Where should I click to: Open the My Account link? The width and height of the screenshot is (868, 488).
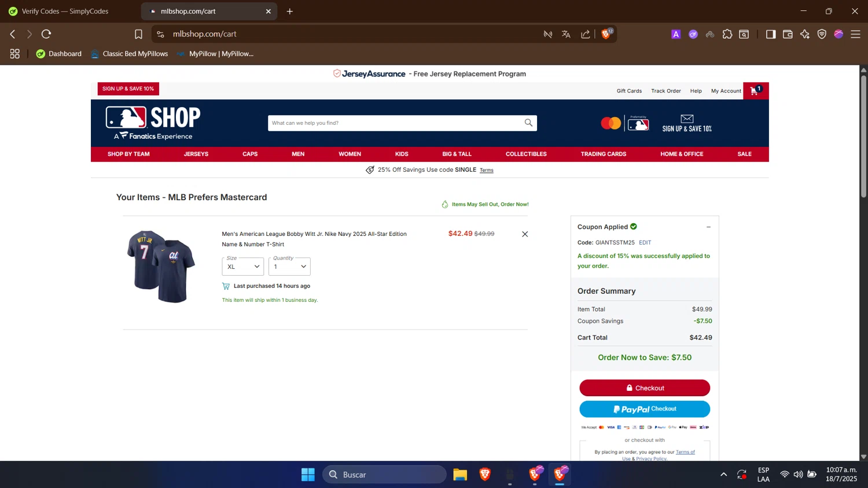click(x=726, y=91)
